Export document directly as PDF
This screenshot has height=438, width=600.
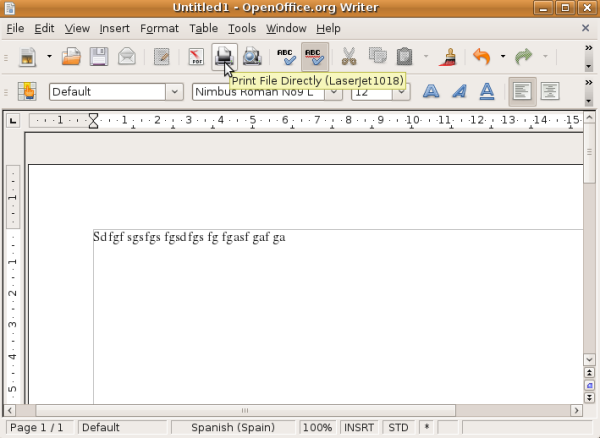pyautogui.click(x=197, y=57)
